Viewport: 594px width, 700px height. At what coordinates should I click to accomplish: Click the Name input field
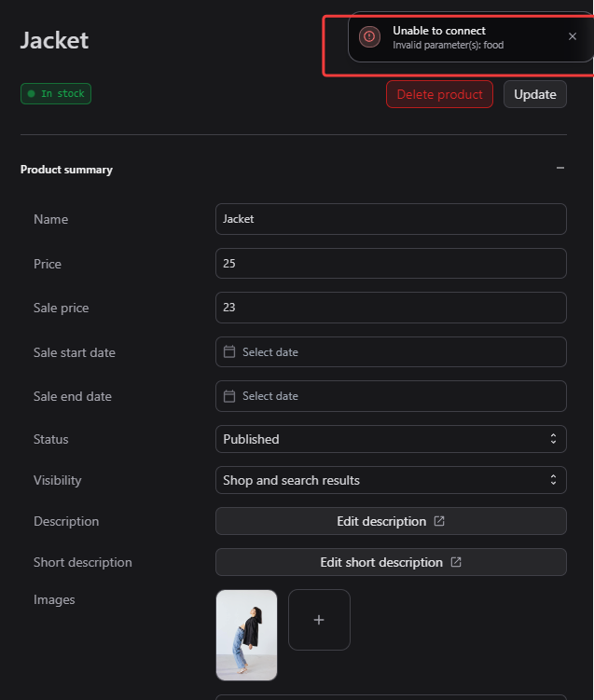[x=391, y=219]
